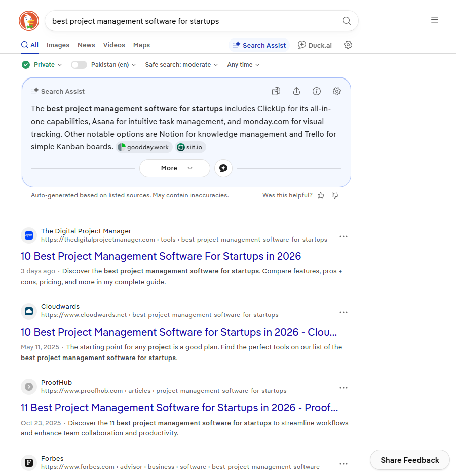Open more options for ProofHub result

344,388
